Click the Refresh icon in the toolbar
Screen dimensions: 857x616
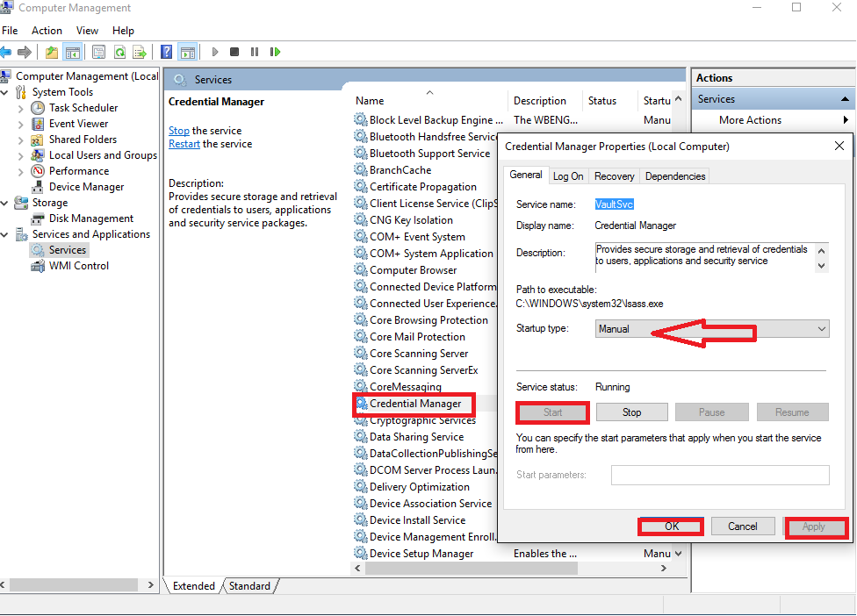tap(119, 52)
